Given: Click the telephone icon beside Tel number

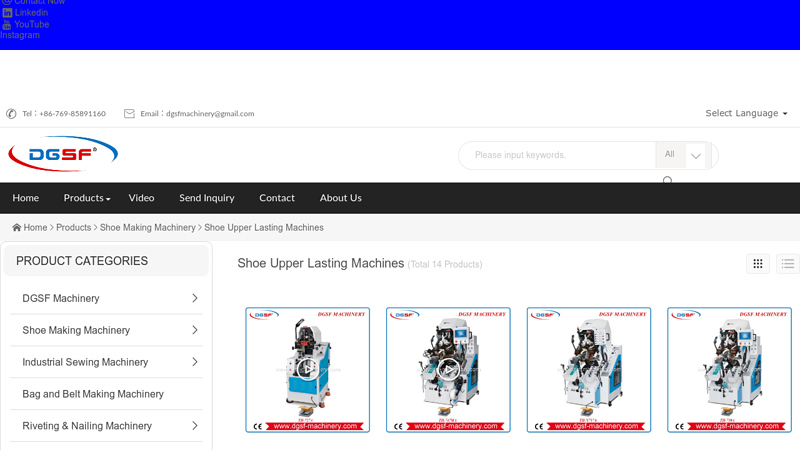Looking at the screenshot, I should click(11, 114).
